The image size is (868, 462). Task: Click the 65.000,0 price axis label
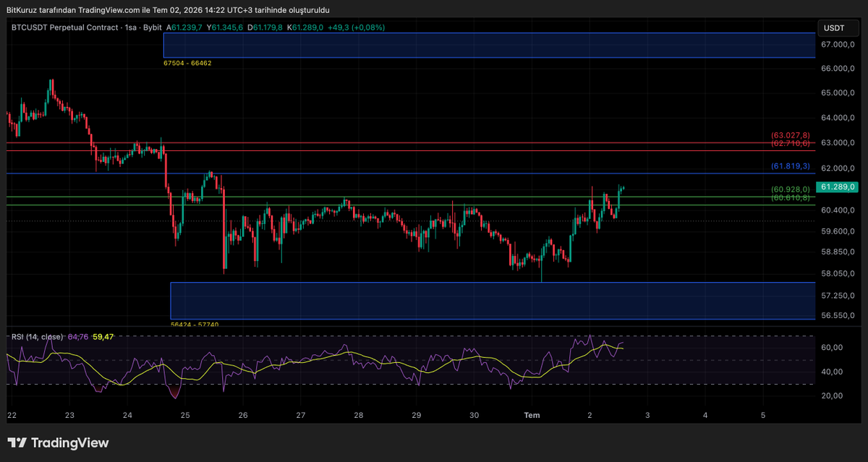point(838,93)
